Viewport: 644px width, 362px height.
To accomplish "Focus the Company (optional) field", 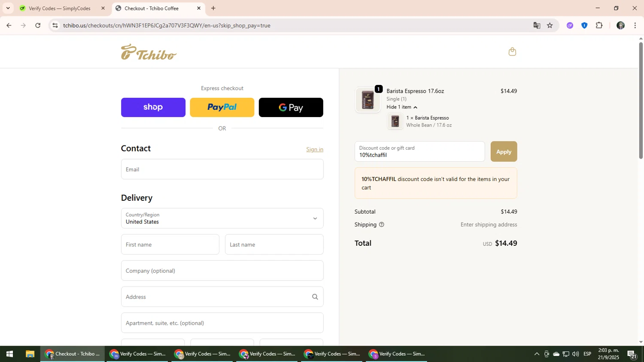I will click(222, 271).
